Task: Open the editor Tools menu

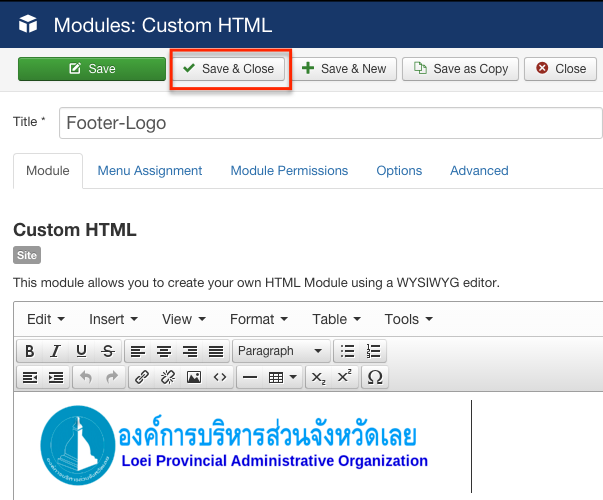Action: (x=408, y=319)
